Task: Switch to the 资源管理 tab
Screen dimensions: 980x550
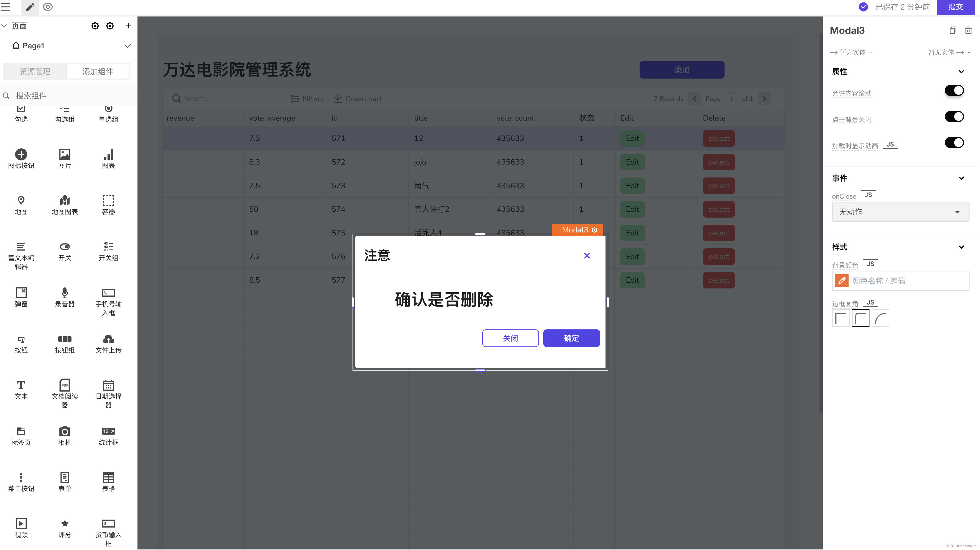Action: pos(35,71)
